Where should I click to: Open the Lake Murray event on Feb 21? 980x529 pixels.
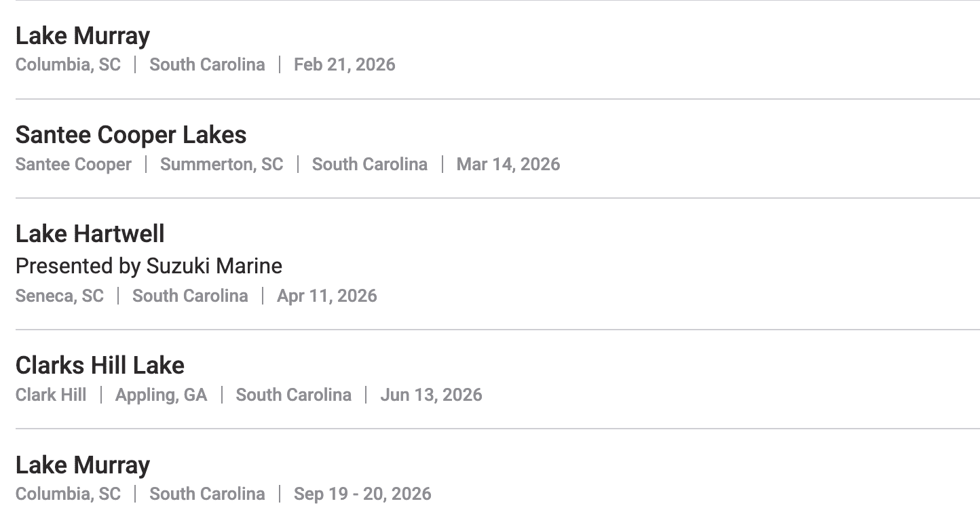[x=83, y=36]
